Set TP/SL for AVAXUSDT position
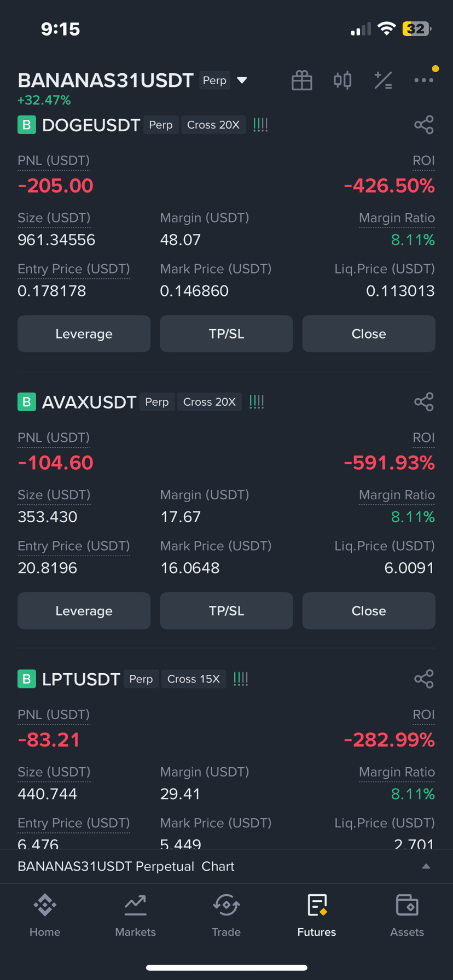The width and height of the screenshot is (453, 980). pyautogui.click(x=226, y=611)
